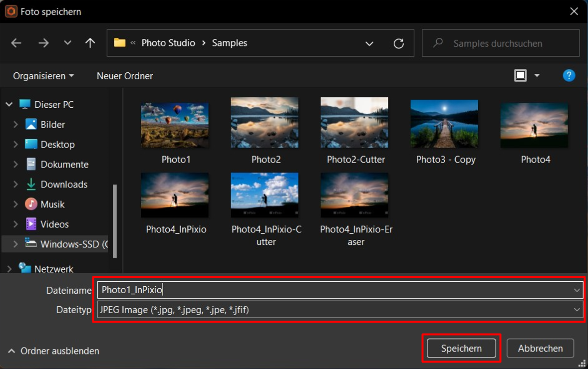
Task: Click the Speichern button
Action: (461, 349)
